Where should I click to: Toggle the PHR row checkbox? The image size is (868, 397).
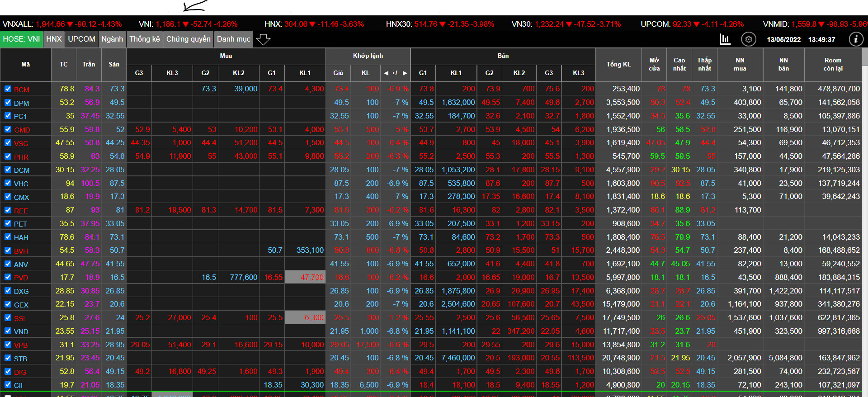[8, 156]
